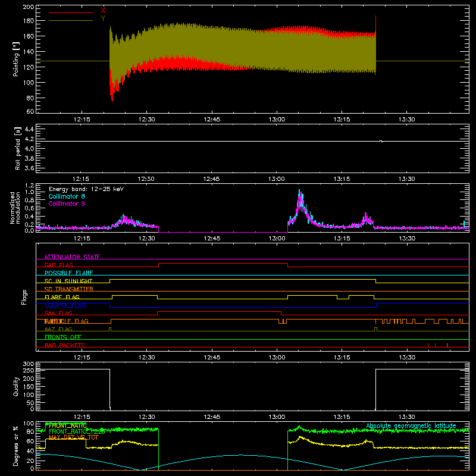Click the red X legend line

click(x=70, y=12)
